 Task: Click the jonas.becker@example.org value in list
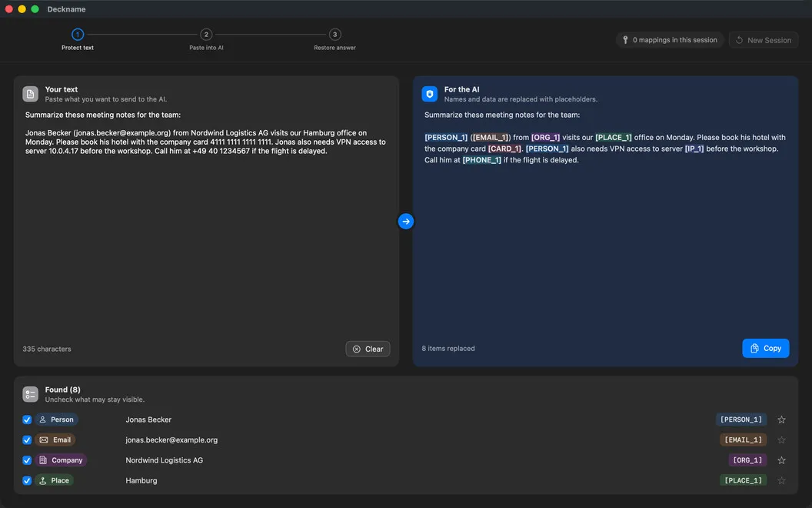tap(171, 439)
